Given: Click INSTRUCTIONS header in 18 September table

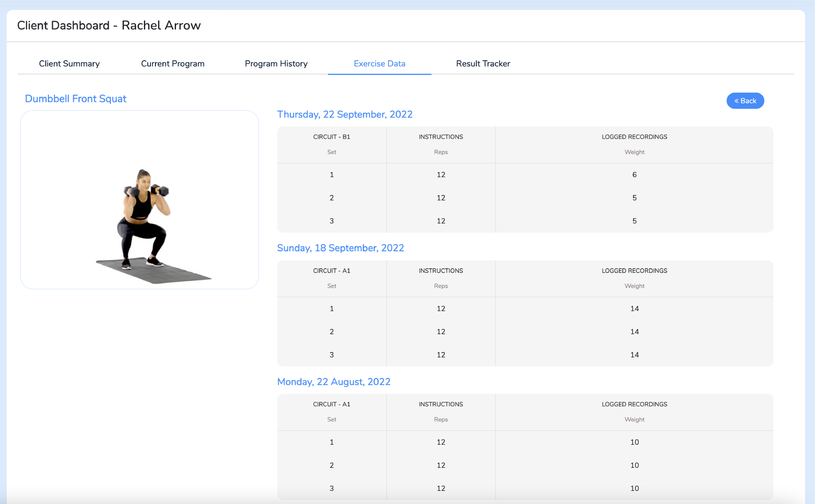Looking at the screenshot, I should click(x=441, y=271).
